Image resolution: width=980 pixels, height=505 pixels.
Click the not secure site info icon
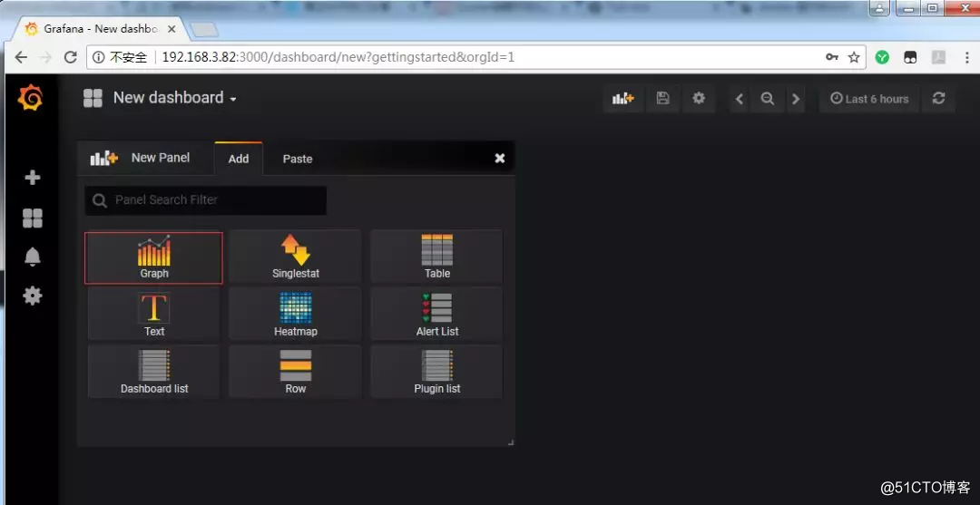[x=99, y=57]
